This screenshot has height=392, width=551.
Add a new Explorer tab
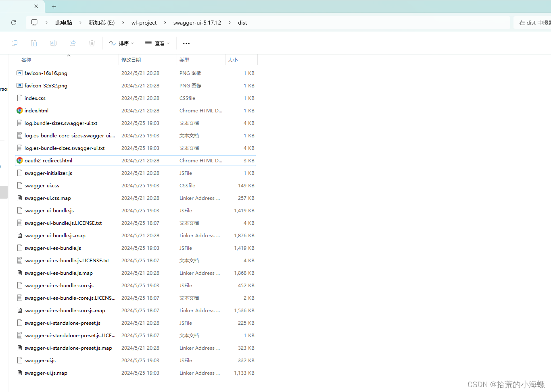[54, 6]
